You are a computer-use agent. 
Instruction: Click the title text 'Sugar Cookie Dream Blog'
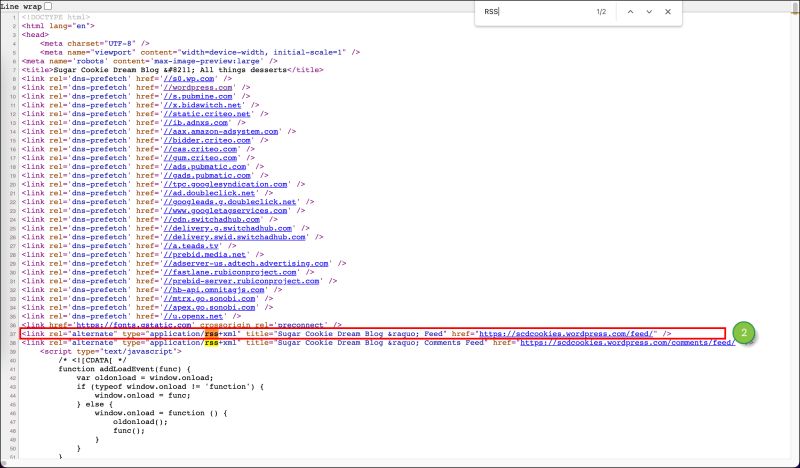104,70
